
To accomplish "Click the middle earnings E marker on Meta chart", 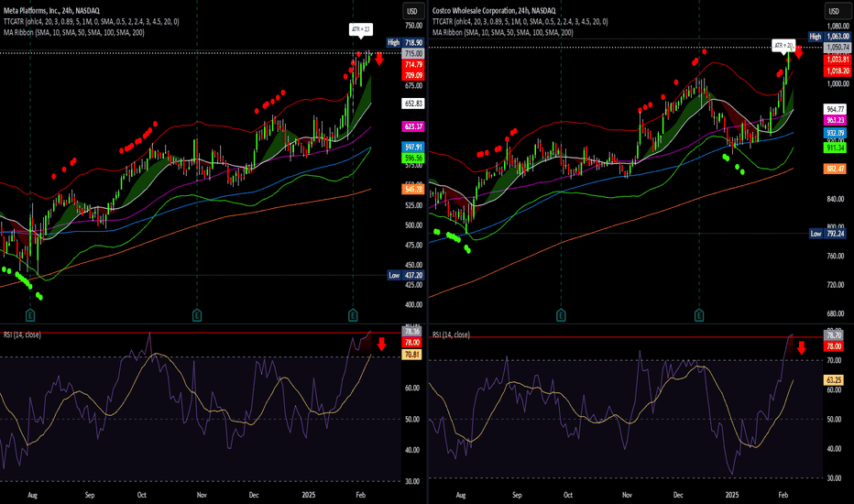I will 197,314.
